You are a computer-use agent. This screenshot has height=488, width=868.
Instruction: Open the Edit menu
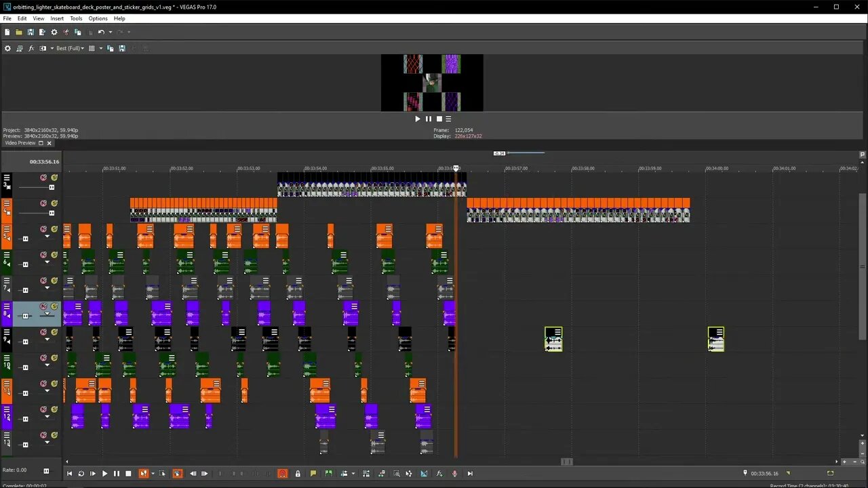22,18
